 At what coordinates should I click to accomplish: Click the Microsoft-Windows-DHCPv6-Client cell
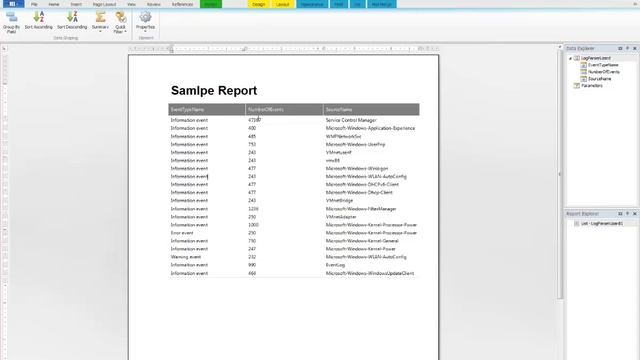click(362, 184)
